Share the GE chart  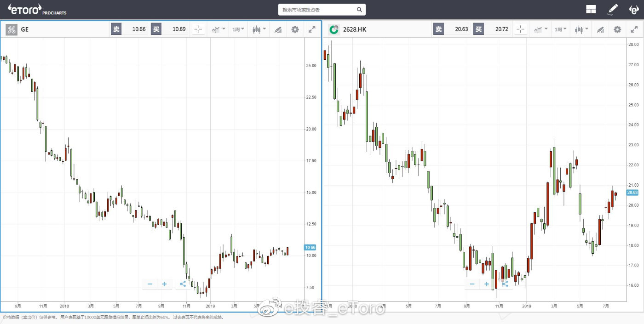click(x=183, y=284)
